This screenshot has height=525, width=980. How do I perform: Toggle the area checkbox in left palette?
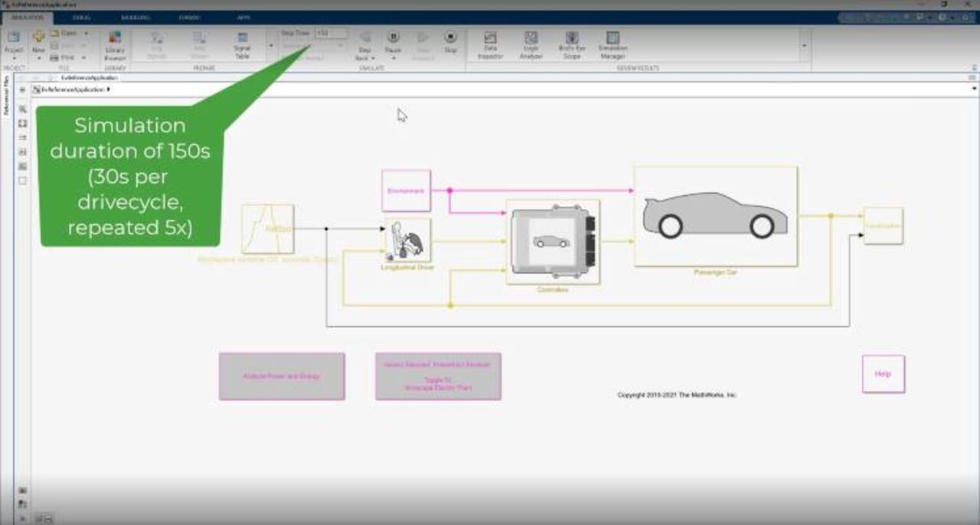point(22,181)
